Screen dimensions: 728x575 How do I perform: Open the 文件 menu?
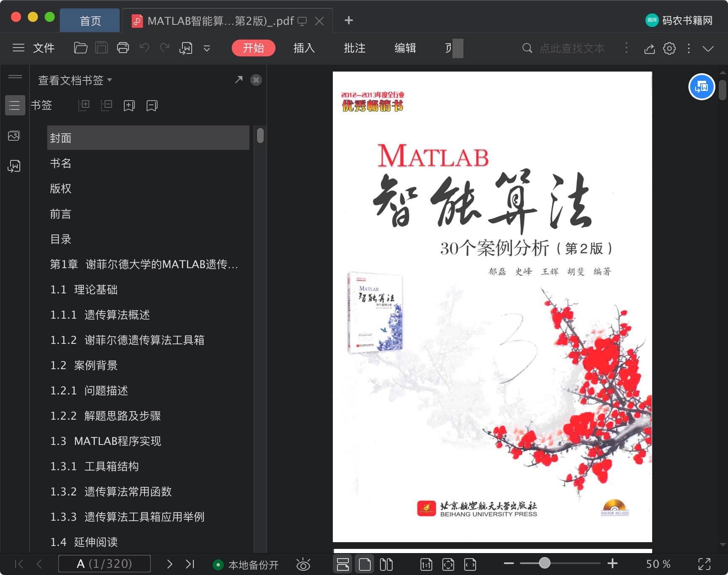[44, 48]
